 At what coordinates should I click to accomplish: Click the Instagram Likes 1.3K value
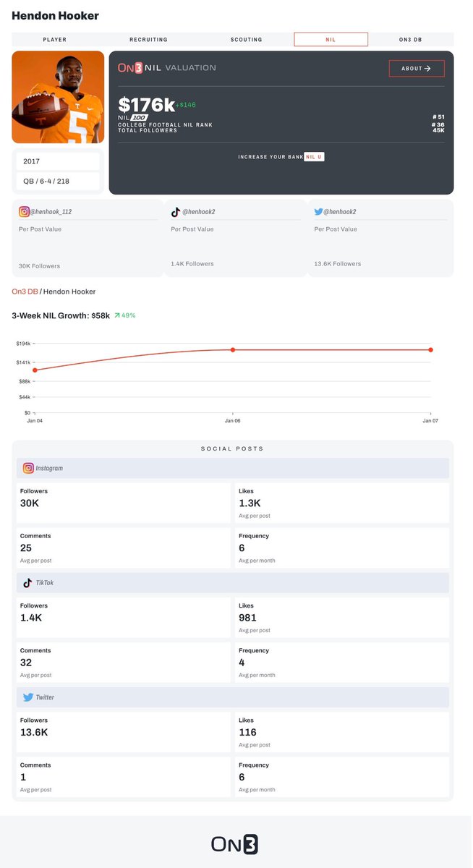(250, 503)
